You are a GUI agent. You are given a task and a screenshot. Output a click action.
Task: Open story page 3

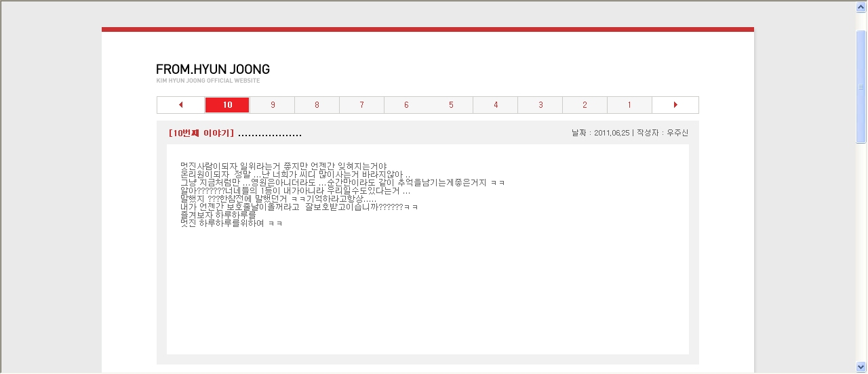pos(540,105)
